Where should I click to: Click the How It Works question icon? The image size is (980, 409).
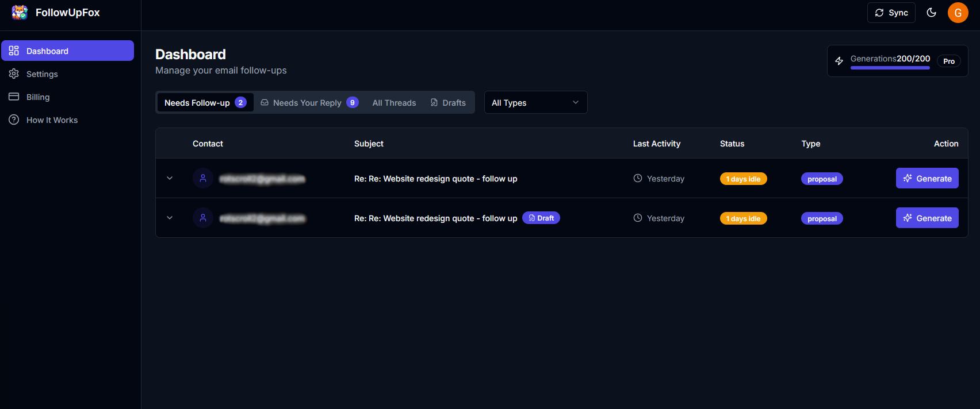14,119
